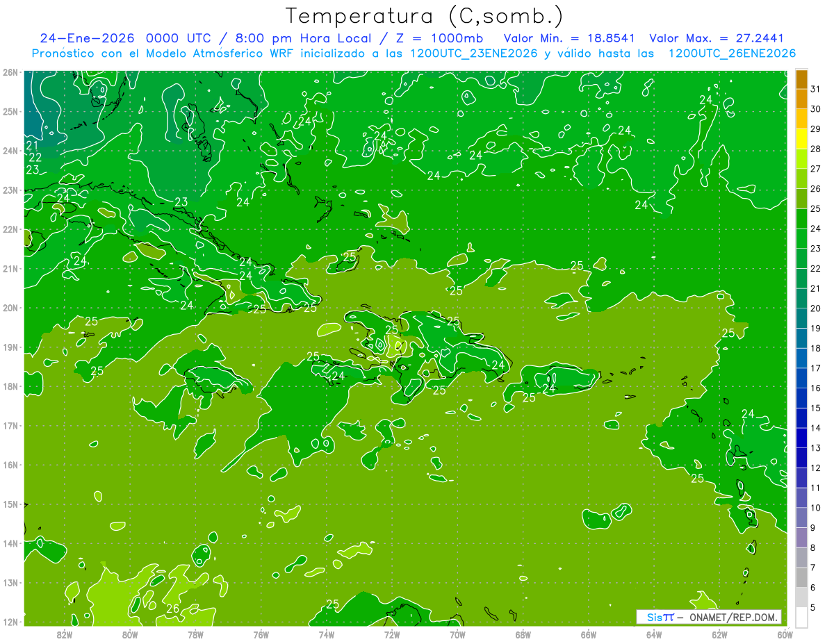The image size is (834, 644).
Task: Click the '78W' longitude axis label
Action: tap(195, 634)
